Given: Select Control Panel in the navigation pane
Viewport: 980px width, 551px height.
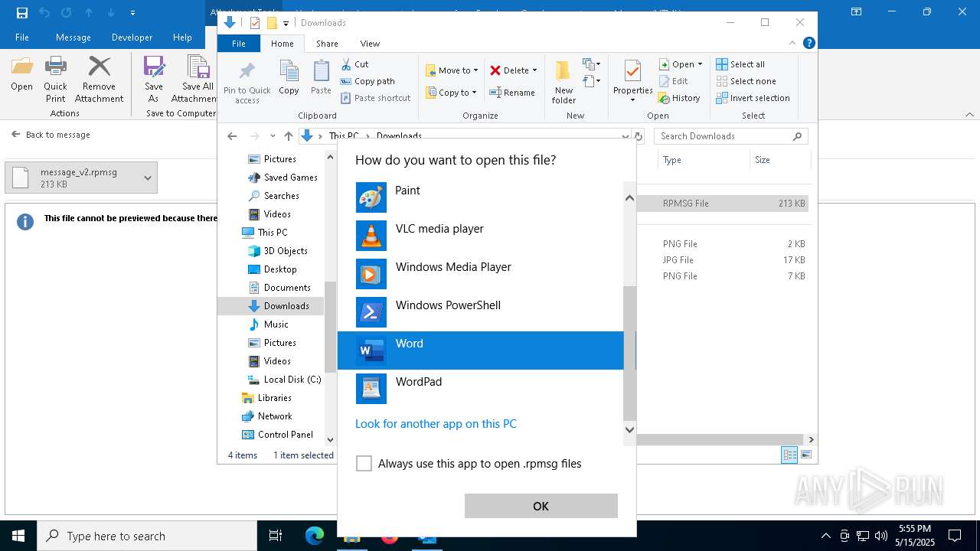Looking at the screenshot, I should [x=278, y=435].
